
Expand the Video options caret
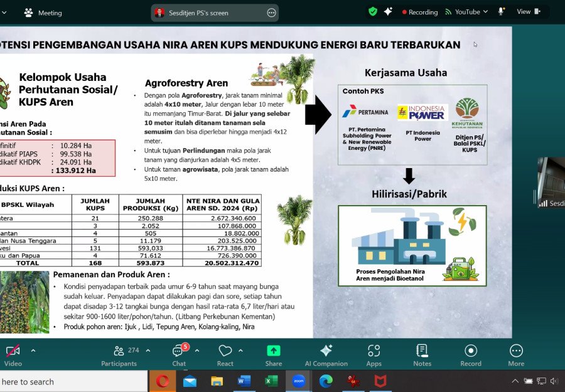[33, 350]
